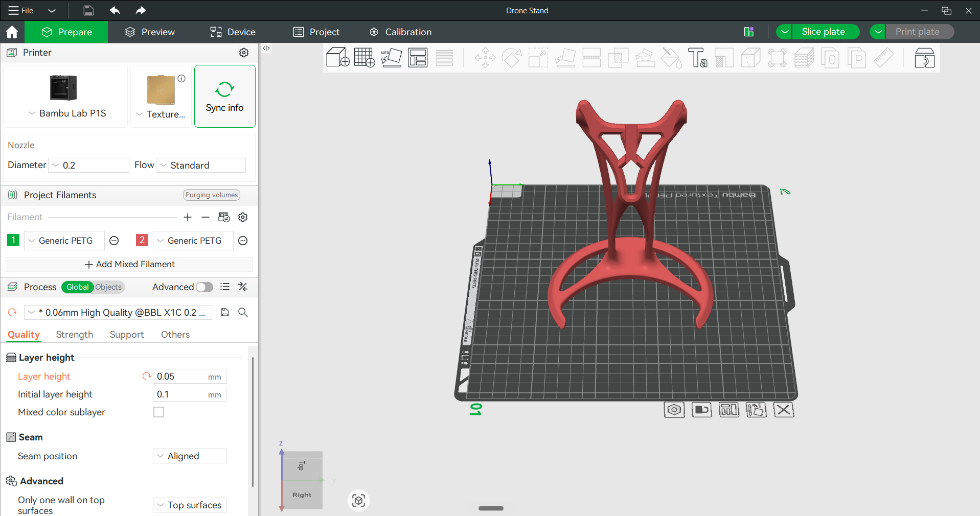Click the plate lock icon
Viewport: 980px width, 516px height.
tap(701, 410)
